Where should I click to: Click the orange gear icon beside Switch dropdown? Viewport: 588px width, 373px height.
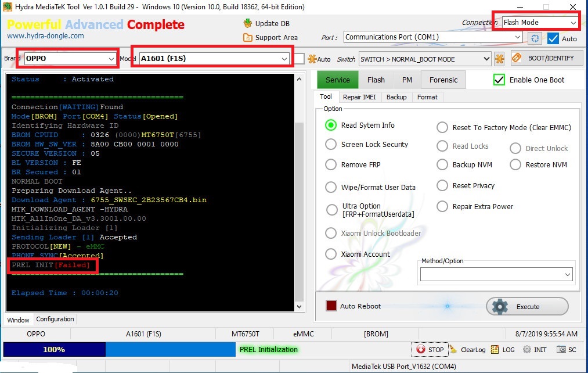click(499, 59)
